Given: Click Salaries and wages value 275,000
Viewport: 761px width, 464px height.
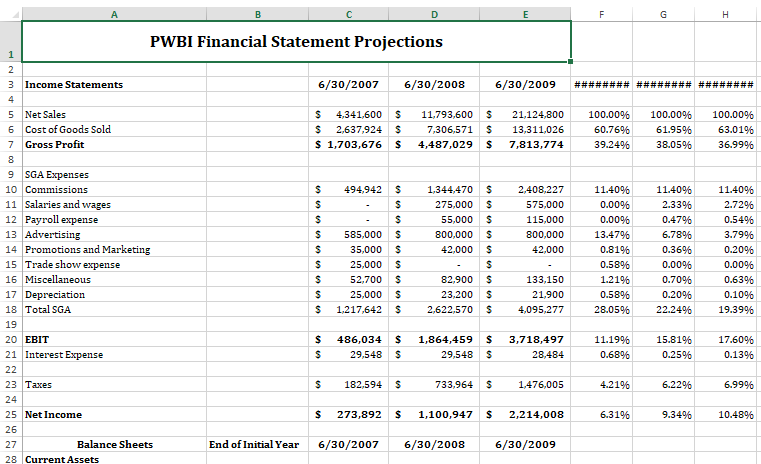Looking at the screenshot, I should point(453,205).
